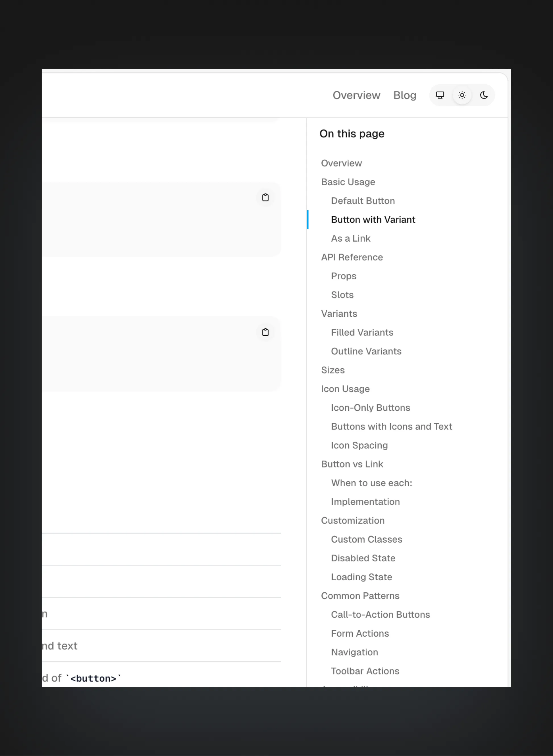Jump to Icon-Only Buttons heading
Viewport: 553px width, 756px height.
point(371,408)
